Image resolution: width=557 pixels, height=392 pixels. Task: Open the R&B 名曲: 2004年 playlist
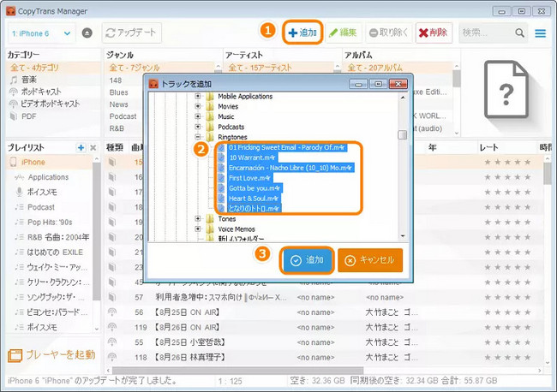(x=58, y=237)
